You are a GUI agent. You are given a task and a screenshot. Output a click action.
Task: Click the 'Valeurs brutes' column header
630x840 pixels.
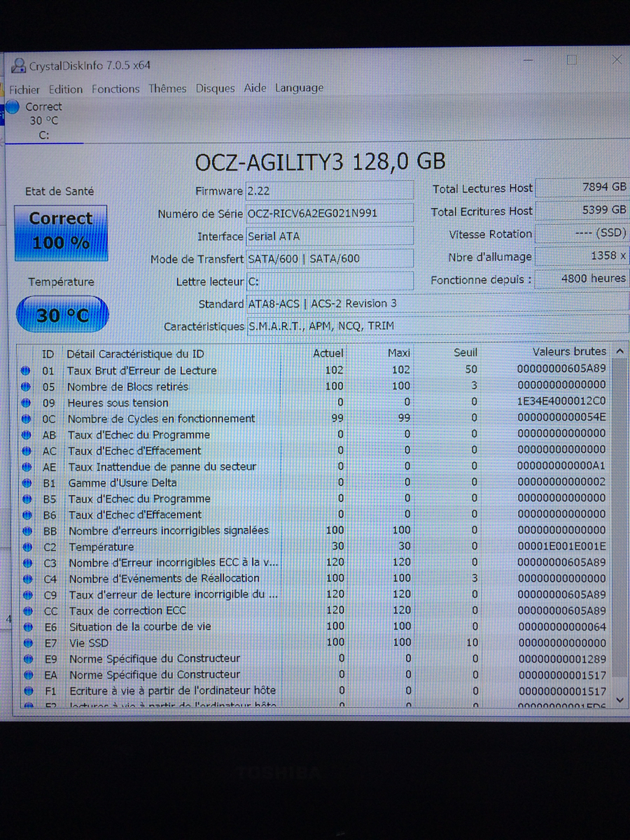coord(569,351)
